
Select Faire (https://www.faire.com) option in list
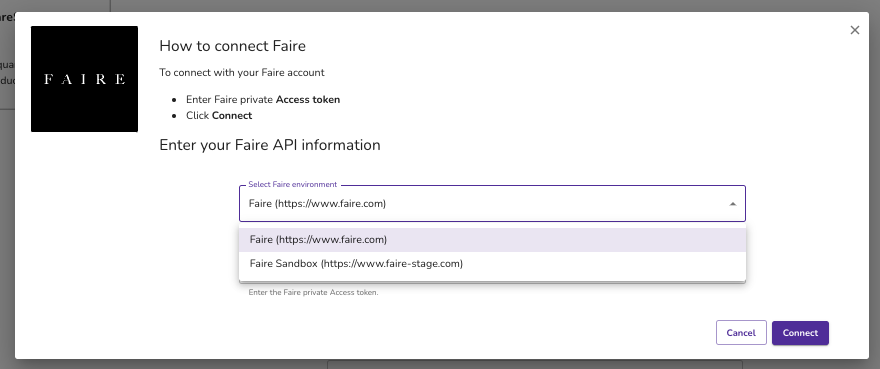[x=492, y=240]
